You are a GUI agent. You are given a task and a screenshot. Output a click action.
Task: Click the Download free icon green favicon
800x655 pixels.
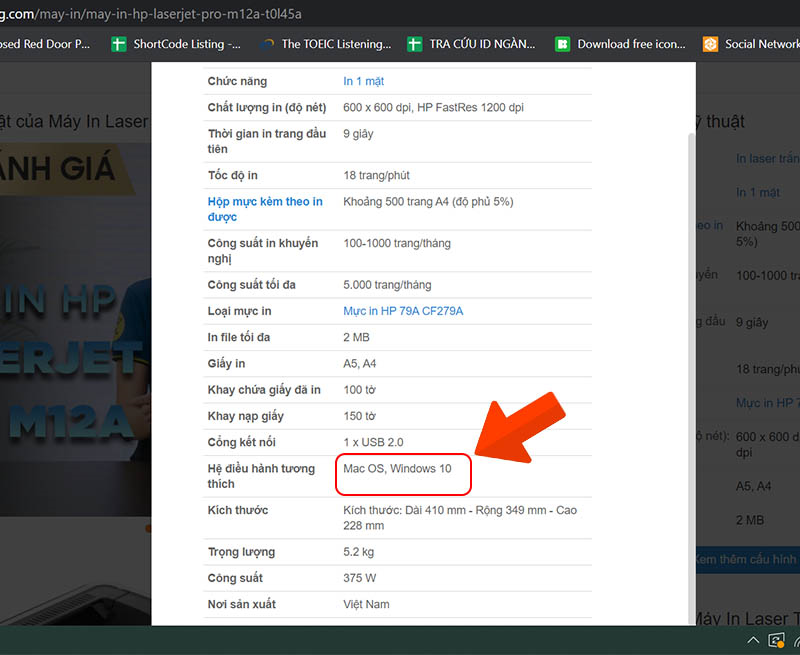[x=562, y=44]
